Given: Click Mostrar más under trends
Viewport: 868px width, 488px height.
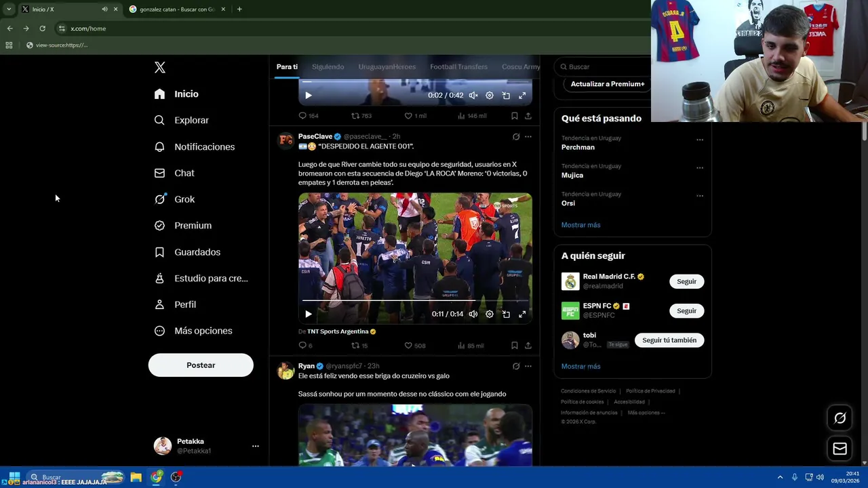Looking at the screenshot, I should (580, 225).
